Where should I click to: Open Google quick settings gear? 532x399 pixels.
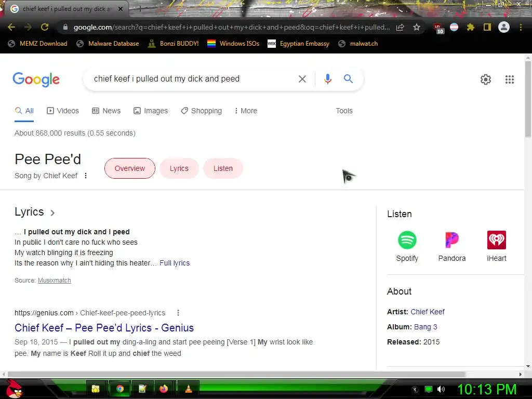tap(486, 79)
